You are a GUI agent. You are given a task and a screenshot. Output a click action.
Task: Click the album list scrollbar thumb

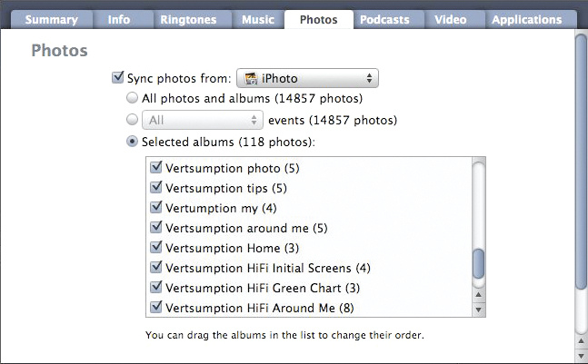pyautogui.click(x=479, y=263)
